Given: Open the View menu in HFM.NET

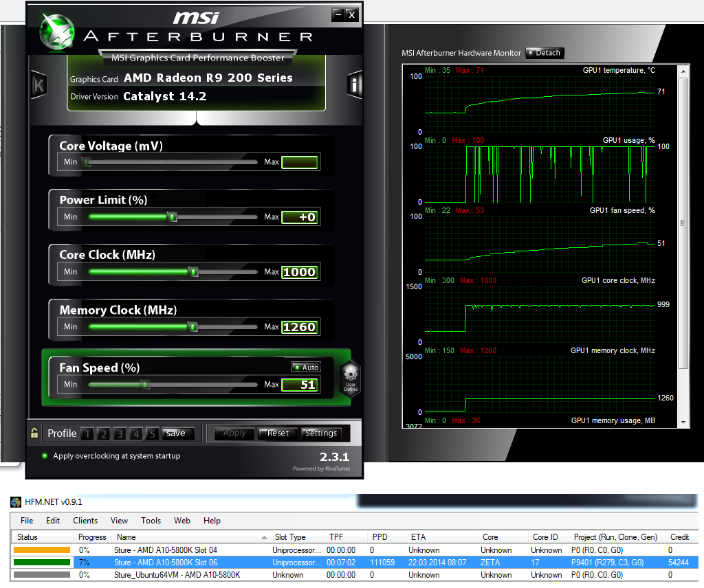Looking at the screenshot, I should click(x=119, y=521).
